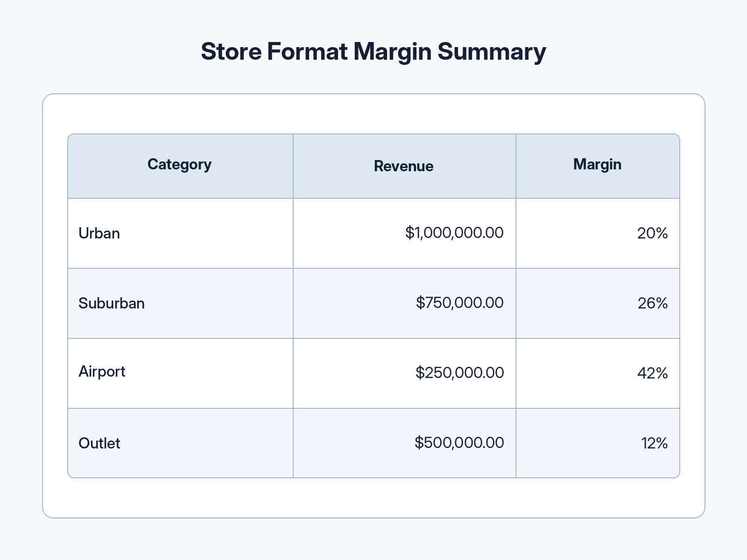Click the Category column header

180,166
